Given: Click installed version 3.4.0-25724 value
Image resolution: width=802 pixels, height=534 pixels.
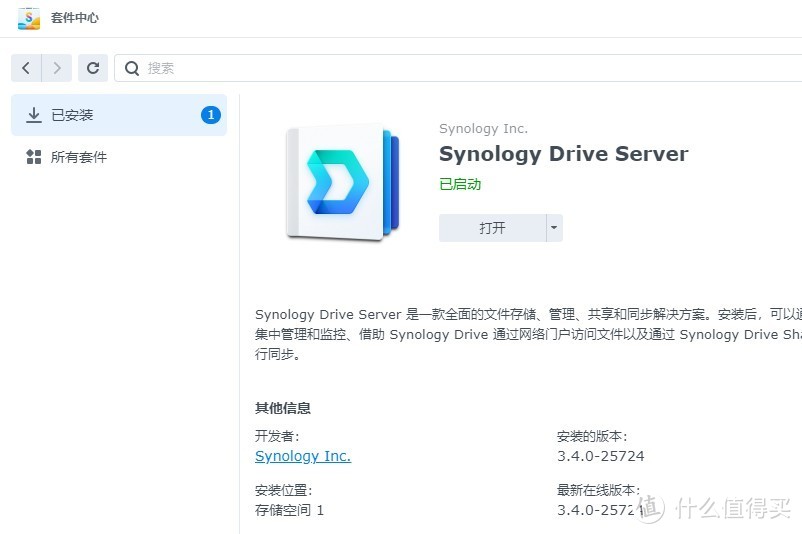Looking at the screenshot, I should point(600,456).
